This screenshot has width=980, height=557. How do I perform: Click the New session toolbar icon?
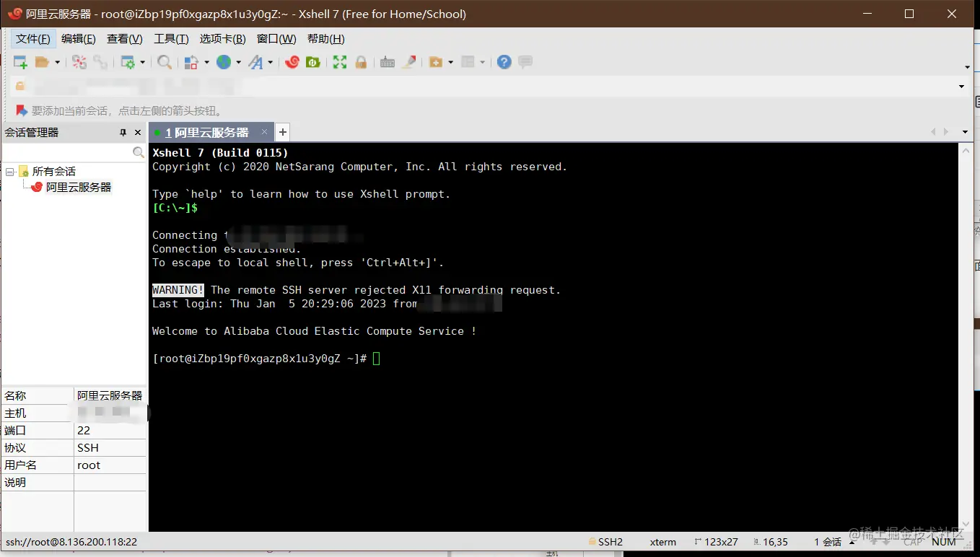20,62
